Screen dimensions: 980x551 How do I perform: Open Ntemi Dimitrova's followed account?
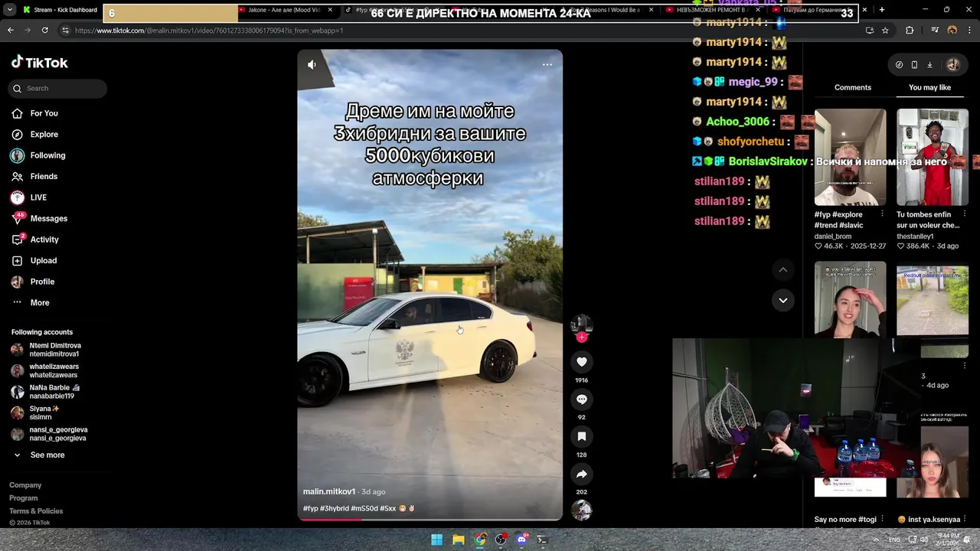(54, 350)
